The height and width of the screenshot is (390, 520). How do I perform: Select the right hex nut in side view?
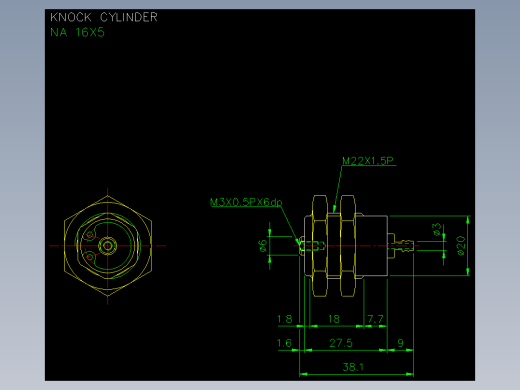pyautogui.click(x=348, y=246)
